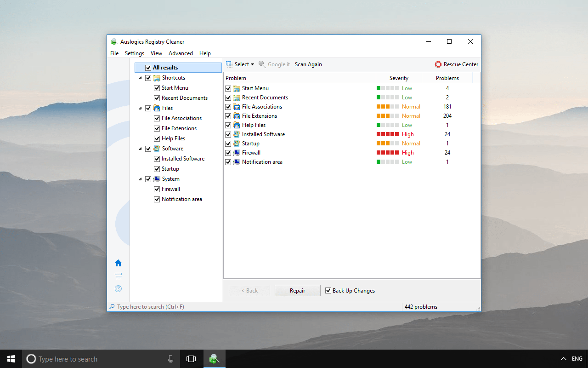Uncheck the All results checkbox

[x=148, y=68]
